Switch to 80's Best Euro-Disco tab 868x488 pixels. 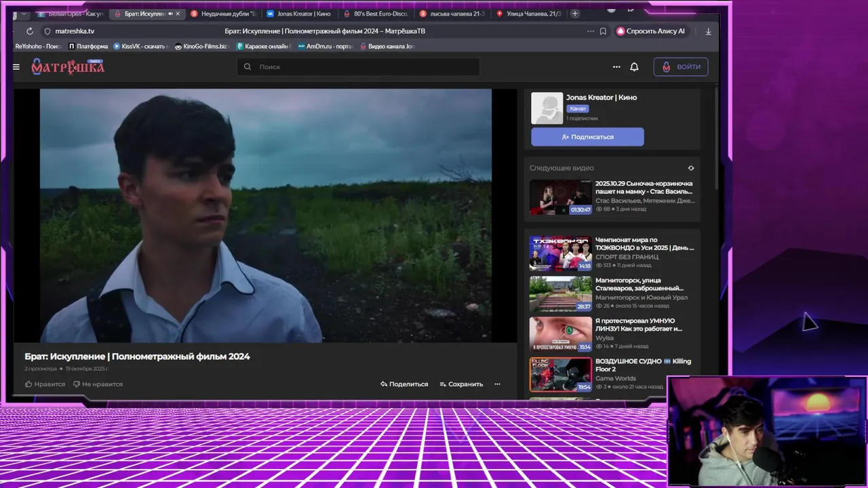tap(376, 14)
